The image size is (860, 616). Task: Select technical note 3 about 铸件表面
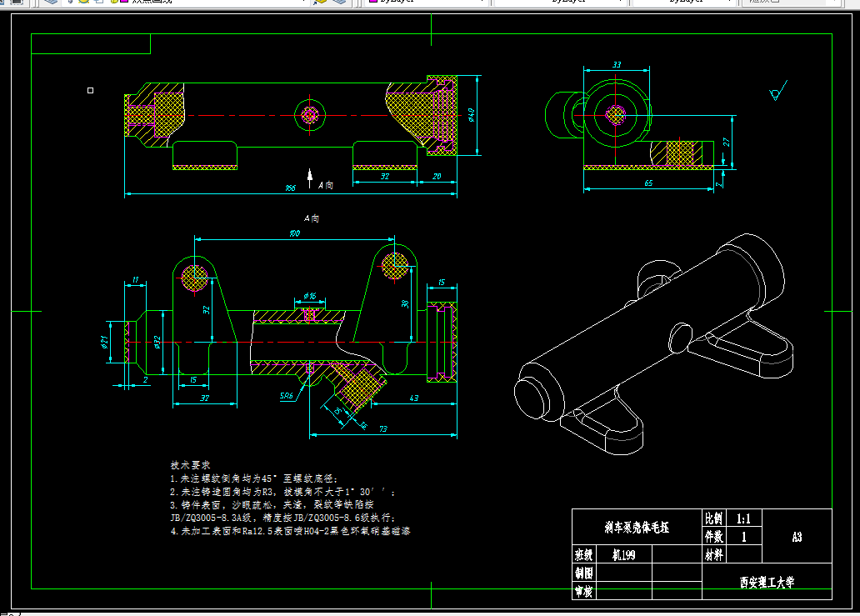pyautogui.click(x=272, y=504)
